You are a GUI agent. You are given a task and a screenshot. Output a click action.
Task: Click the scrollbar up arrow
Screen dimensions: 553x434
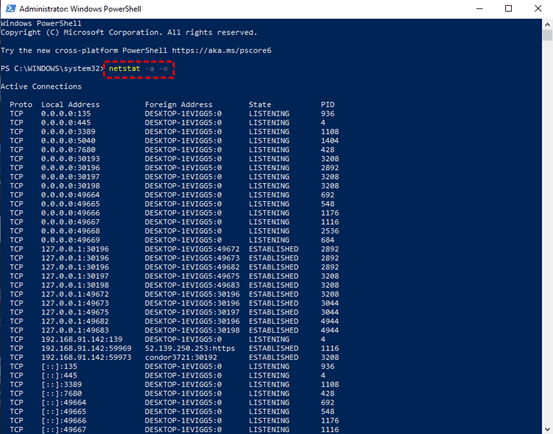click(x=547, y=24)
